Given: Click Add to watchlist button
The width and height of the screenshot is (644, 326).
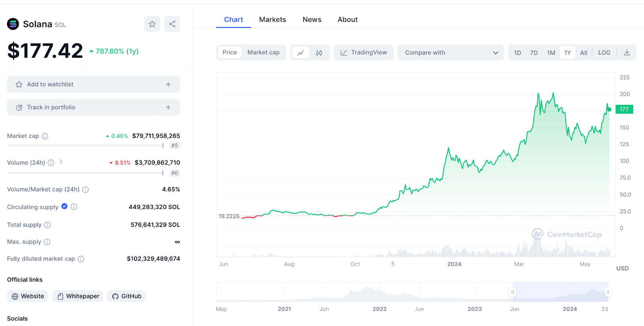Looking at the screenshot, I should coord(93,85).
